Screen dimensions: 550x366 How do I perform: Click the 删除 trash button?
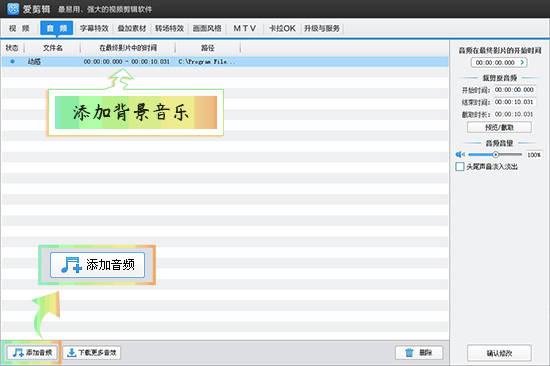[419, 352]
